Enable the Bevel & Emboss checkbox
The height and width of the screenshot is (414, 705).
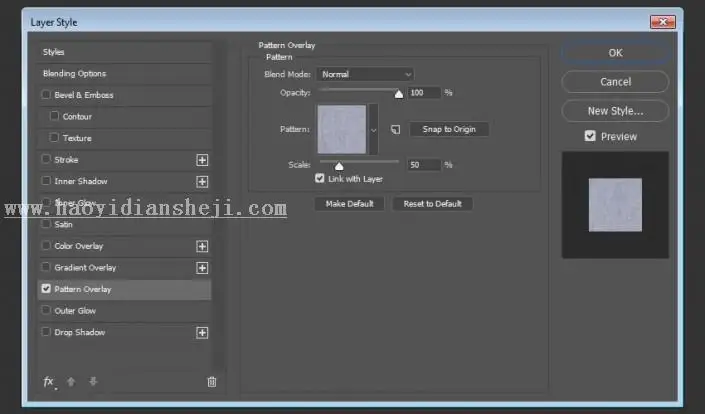pos(46,94)
